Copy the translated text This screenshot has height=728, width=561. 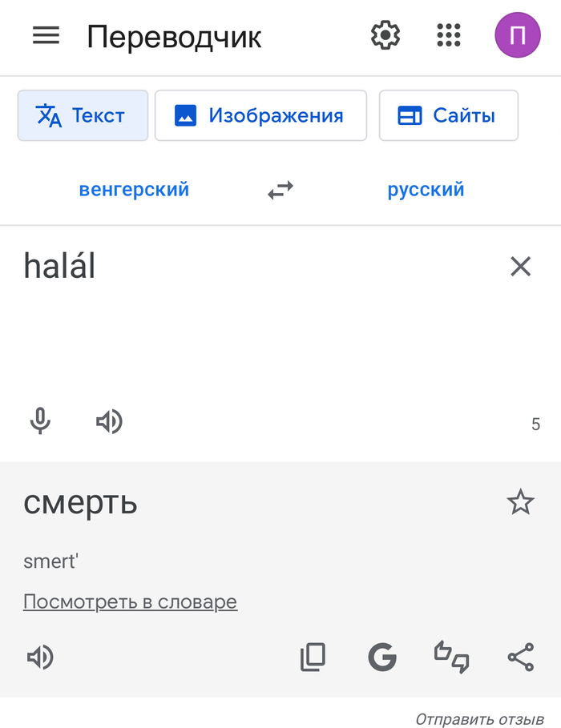(313, 658)
